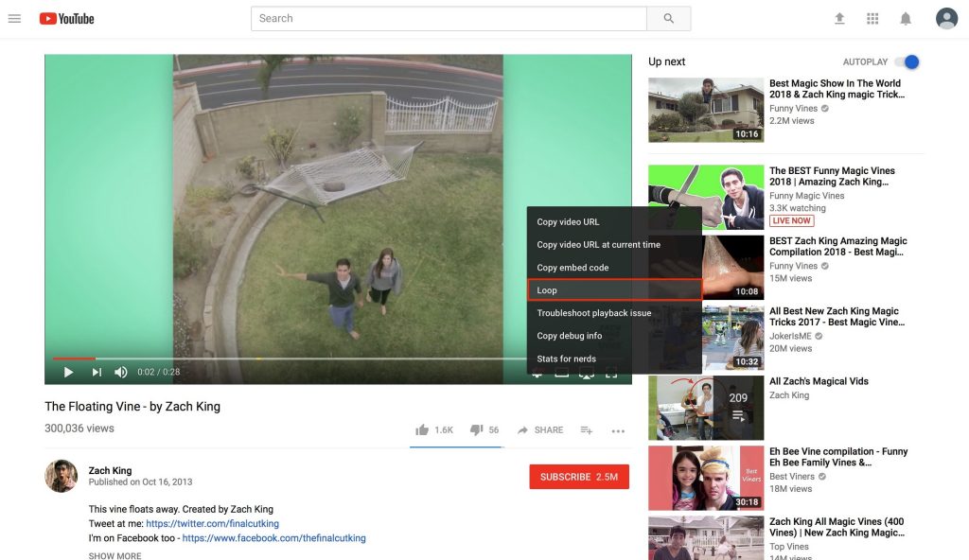This screenshot has height=560, width=969.
Task: Open All Best New Zach King Magic Tricks title
Action: 837,317
